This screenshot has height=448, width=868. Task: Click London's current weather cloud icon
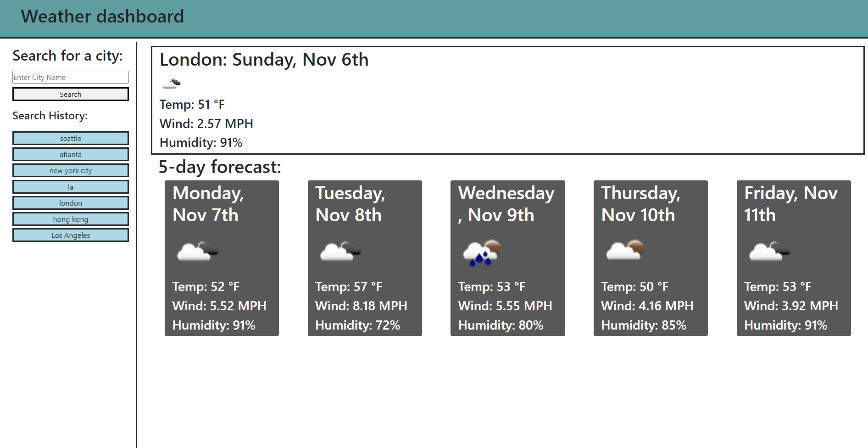pos(171,83)
